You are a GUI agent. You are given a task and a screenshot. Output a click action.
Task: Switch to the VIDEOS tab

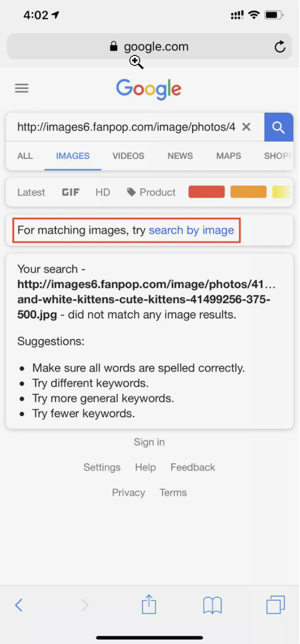pyautogui.click(x=128, y=156)
